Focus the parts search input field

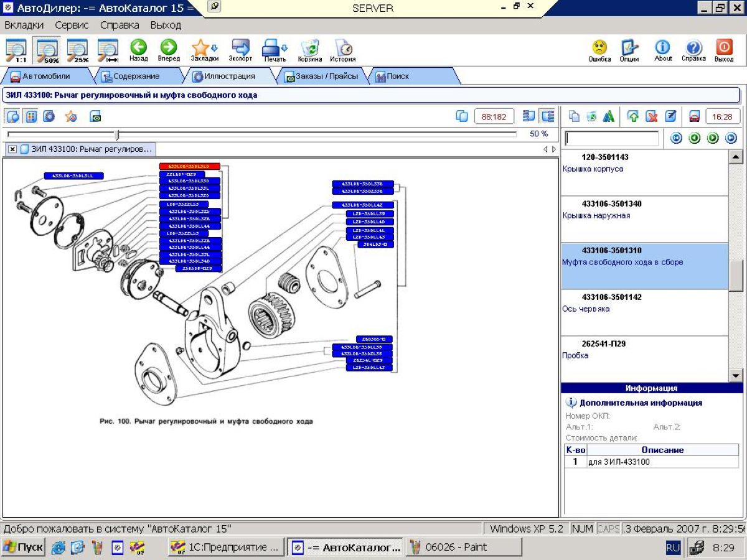[x=611, y=138]
